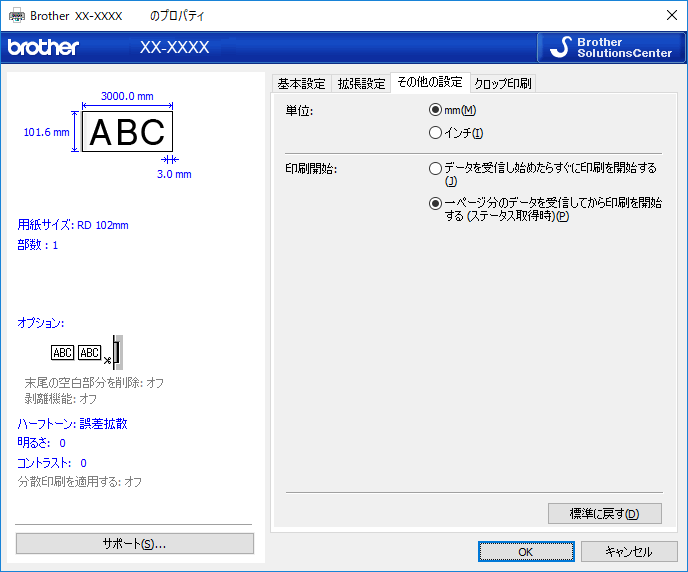Click the 印刷開始: label

click(311, 168)
